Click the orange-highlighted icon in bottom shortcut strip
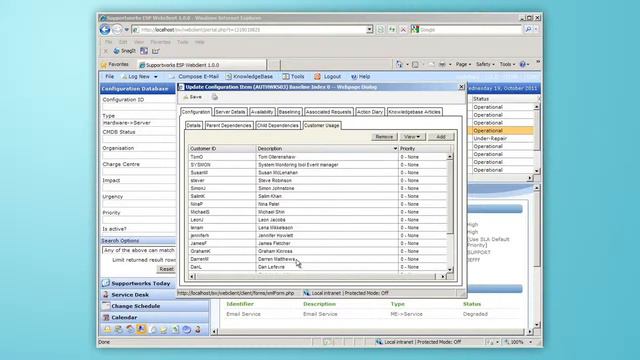640x360 pixels. click(141, 329)
